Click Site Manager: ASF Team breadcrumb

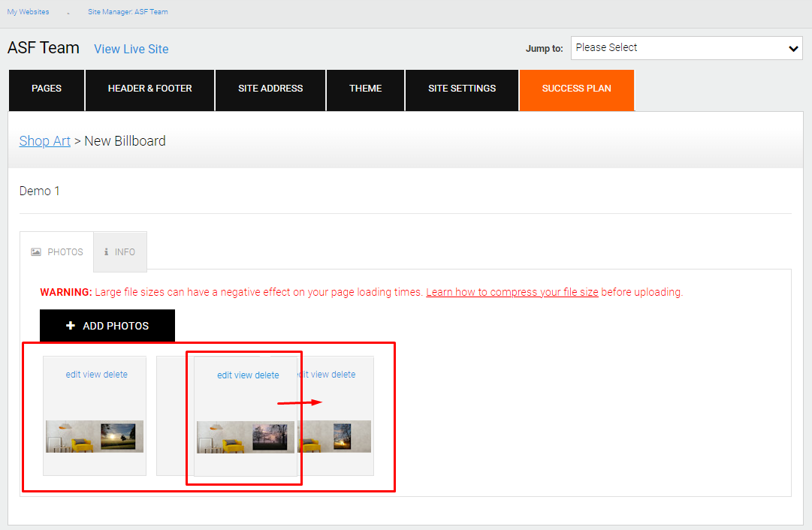tap(128, 12)
